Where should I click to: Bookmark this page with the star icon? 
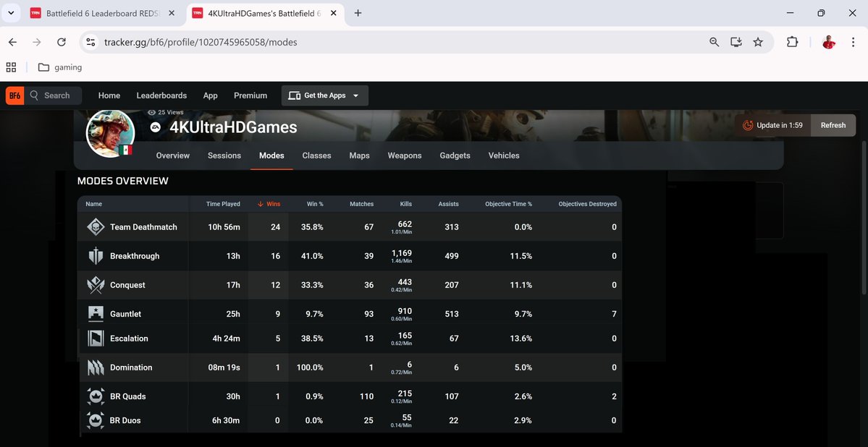[758, 42]
